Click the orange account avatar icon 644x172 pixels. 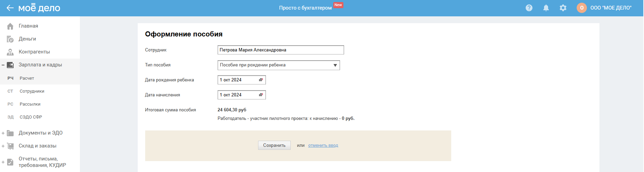tap(582, 8)
